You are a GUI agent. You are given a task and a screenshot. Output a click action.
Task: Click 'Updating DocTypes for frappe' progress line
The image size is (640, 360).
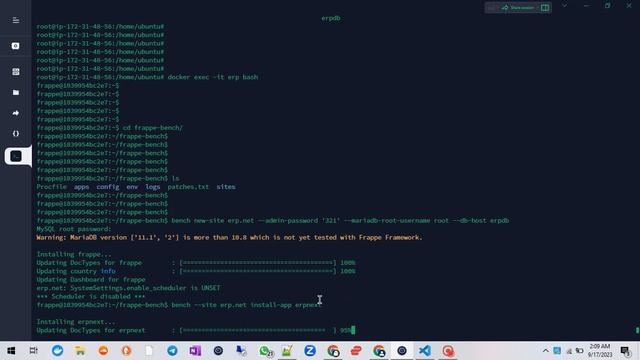(x=196, y=262)
